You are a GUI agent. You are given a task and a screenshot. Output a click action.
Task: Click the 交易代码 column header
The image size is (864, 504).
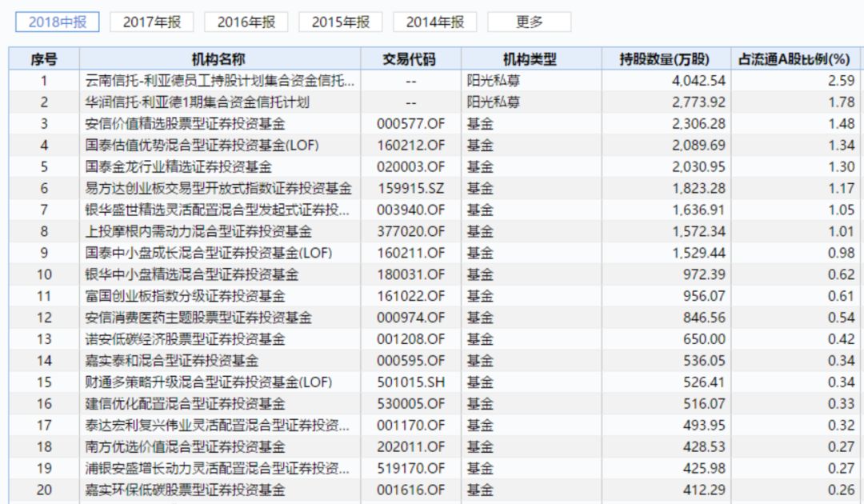410,59
